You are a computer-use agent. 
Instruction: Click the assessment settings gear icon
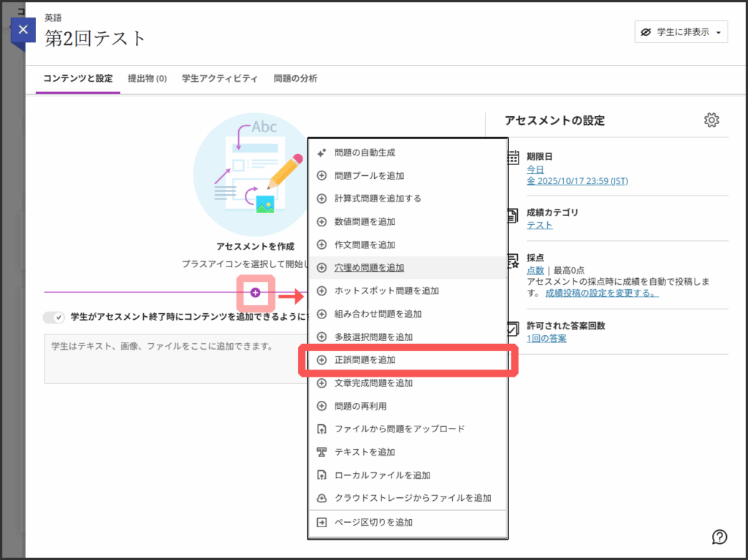coord(711,120)
